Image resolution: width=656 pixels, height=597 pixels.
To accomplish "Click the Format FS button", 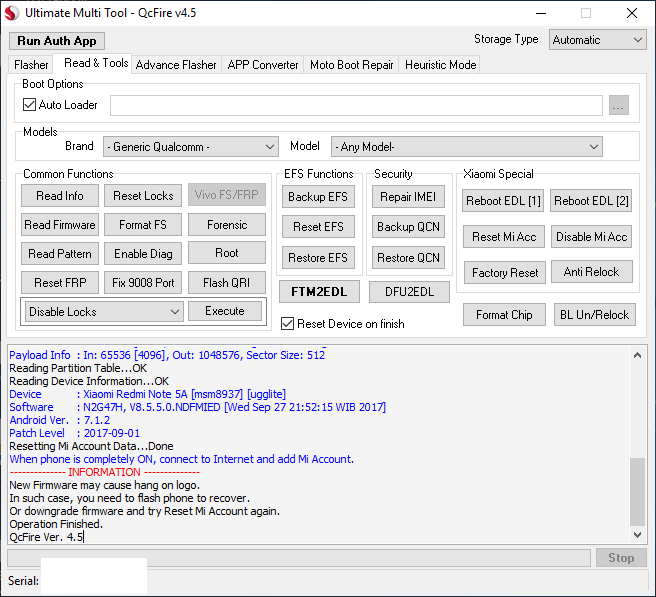I will pyautogui.click(x=143, y=225).
